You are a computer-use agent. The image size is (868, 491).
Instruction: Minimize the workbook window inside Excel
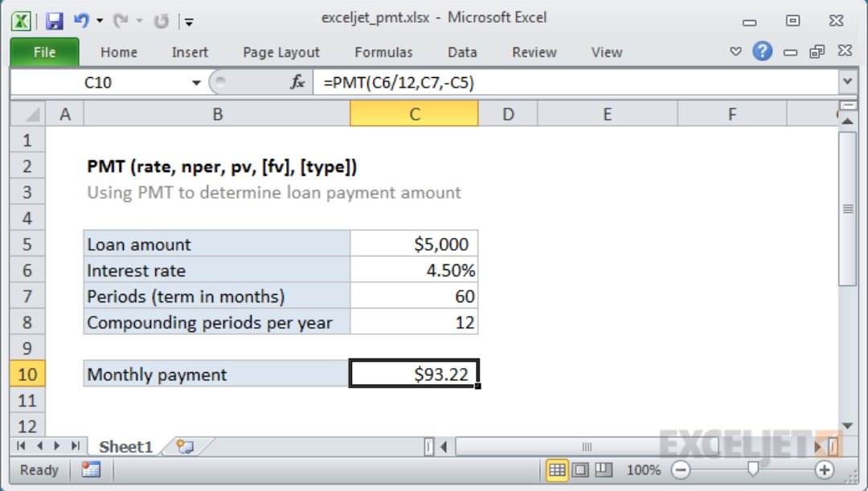[791, 52]
